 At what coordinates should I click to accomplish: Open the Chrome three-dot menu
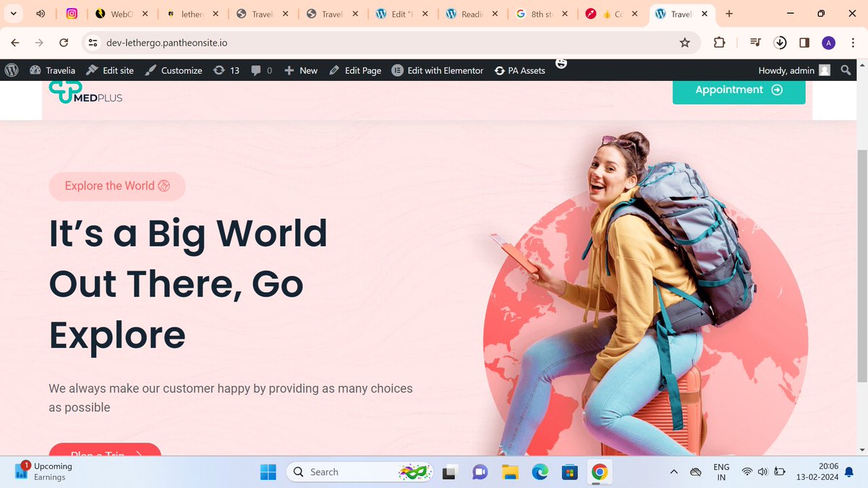click(x=854, y=43)
